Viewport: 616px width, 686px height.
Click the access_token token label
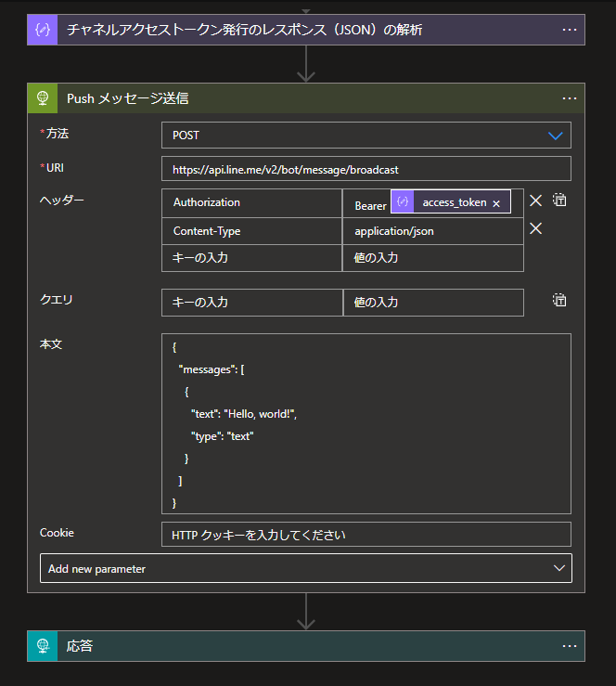click(455, 202)
